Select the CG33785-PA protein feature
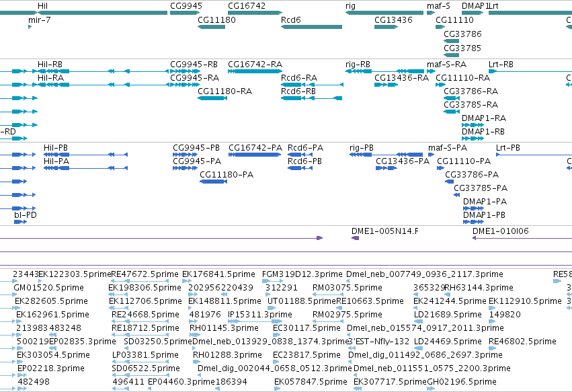 tap(456, 195)
